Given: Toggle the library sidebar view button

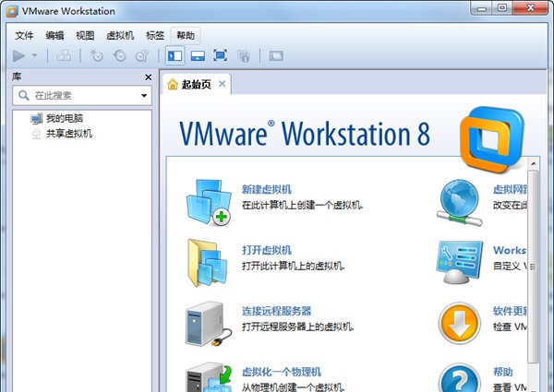Looking at the screenshot, I should (175, 55).
